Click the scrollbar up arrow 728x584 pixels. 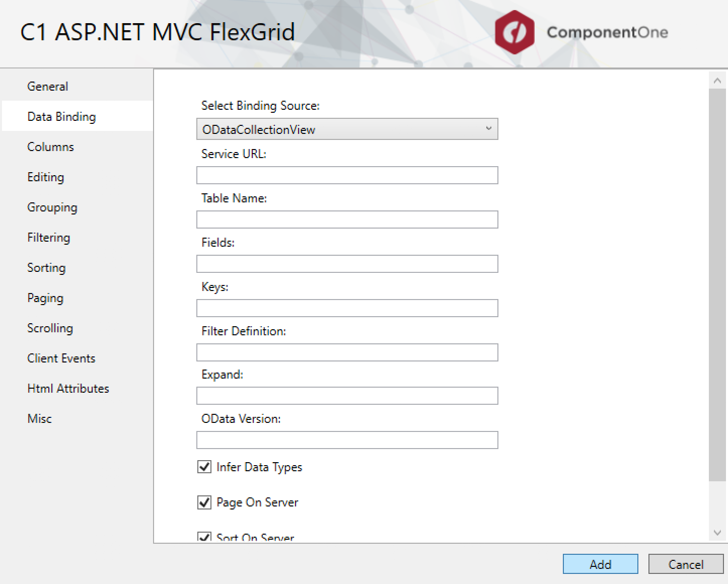click(717, 81)
